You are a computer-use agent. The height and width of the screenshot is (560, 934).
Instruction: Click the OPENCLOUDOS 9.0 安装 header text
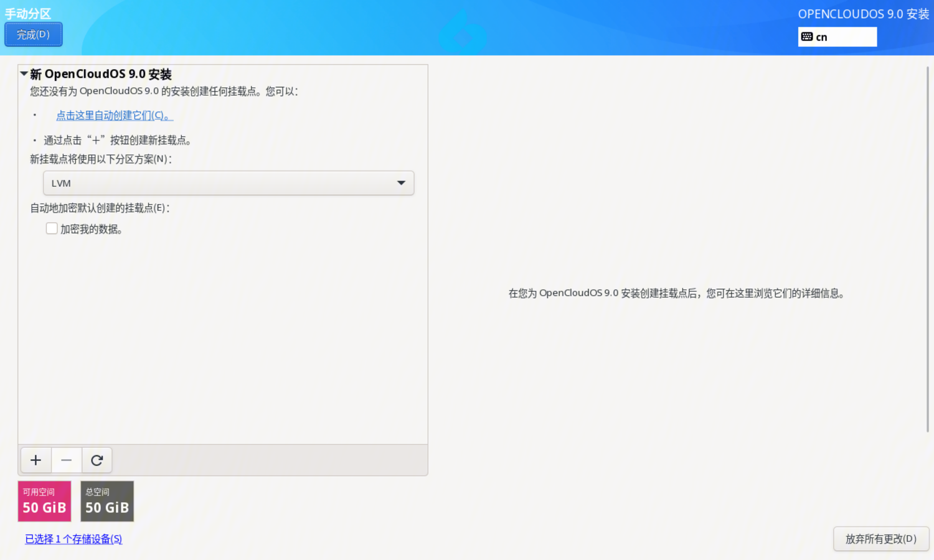click(864, 14)
